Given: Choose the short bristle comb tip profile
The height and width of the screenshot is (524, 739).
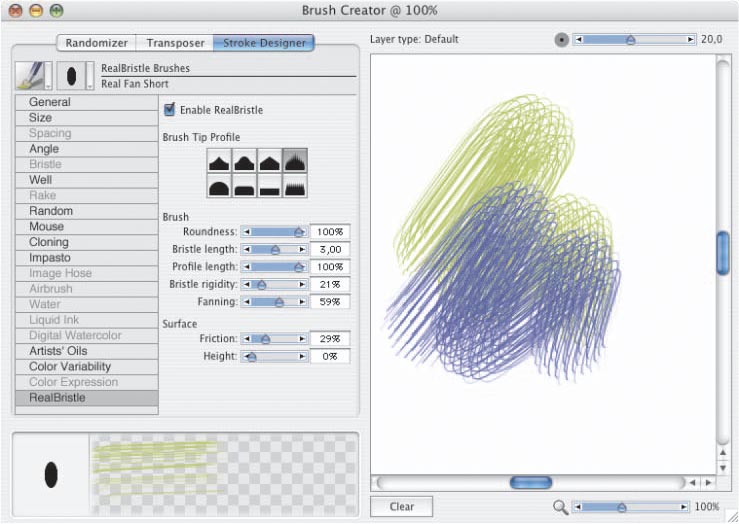Looking at the screenshot, I should [x=295, y=186].
